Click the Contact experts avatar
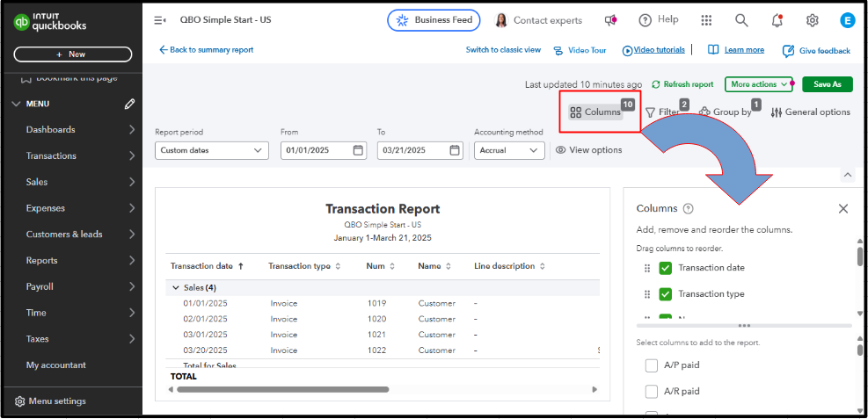The image size is (868, 419). tap(501, 20)
